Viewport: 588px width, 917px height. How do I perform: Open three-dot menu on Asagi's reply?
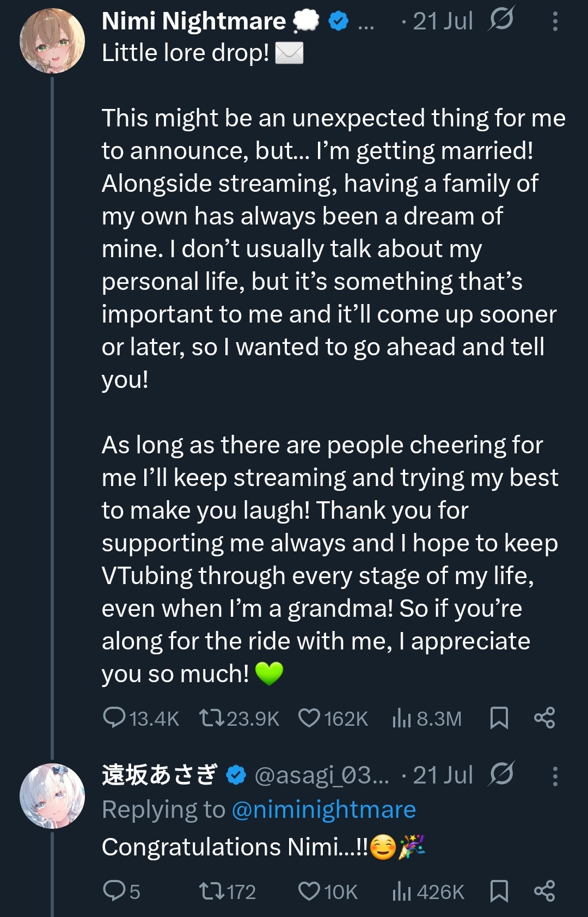(555, 776)
